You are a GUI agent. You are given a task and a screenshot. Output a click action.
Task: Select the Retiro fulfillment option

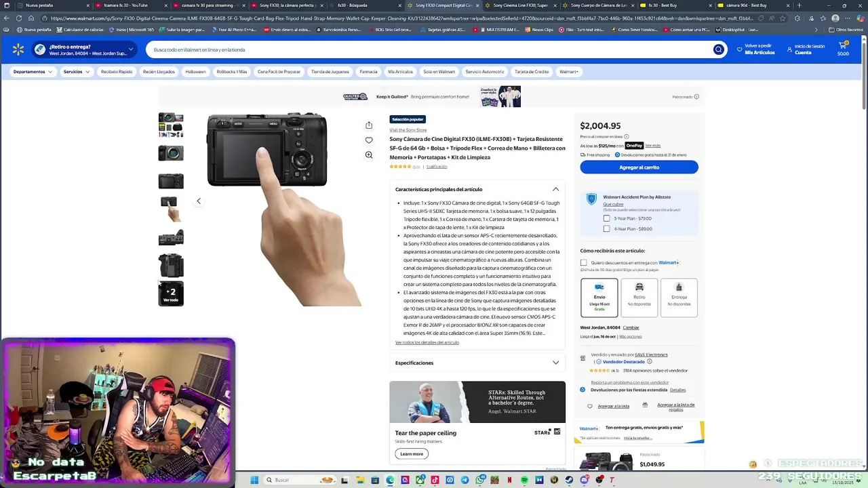tap(639, 298)
